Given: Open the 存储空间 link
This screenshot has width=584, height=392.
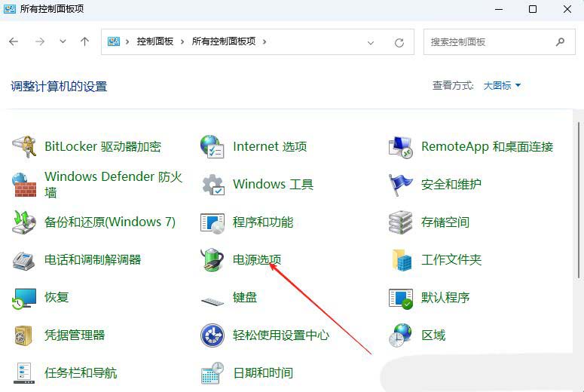Looking at the screenshot, I should (x=445, y=222).
